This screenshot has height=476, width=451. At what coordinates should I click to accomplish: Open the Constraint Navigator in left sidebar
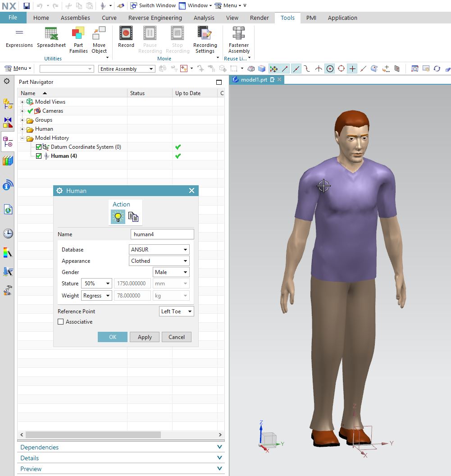7,122
